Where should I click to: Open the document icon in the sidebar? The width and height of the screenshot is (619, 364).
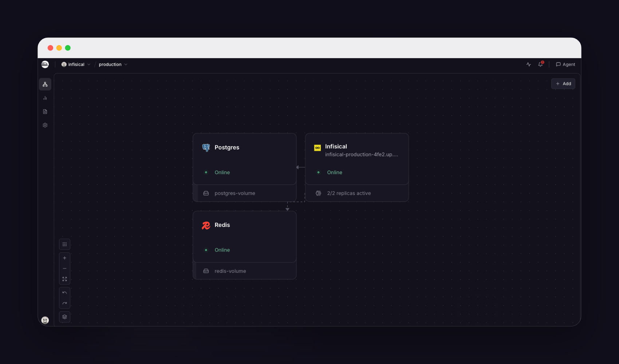coord(45,112)
